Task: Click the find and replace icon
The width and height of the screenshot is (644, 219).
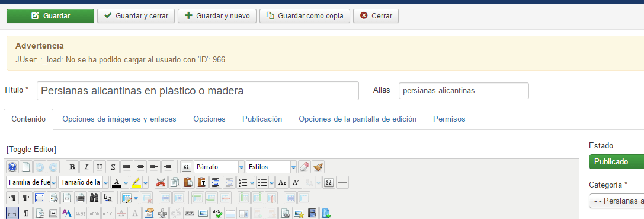Action: (108, 198)
